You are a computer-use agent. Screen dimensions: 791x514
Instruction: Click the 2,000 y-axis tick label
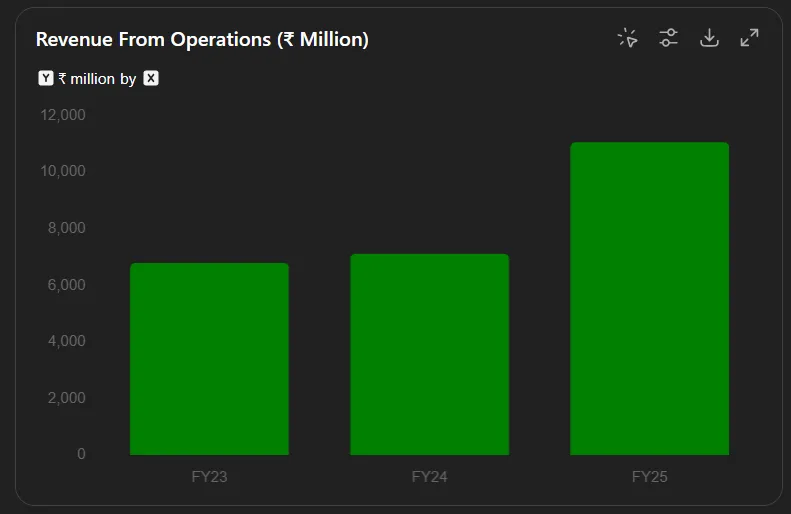coord(67,398)
